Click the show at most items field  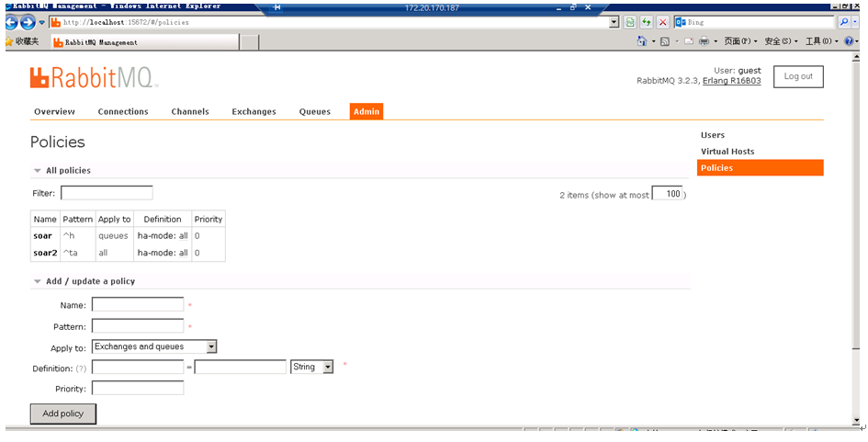click(667, 193)
